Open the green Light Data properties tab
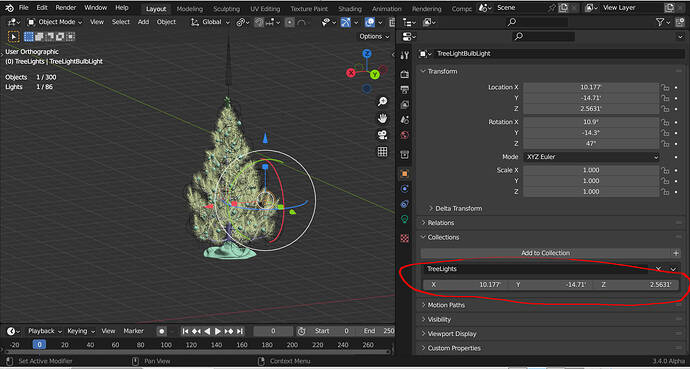Viewport: 690px width, 369px height. coord(404,219)
